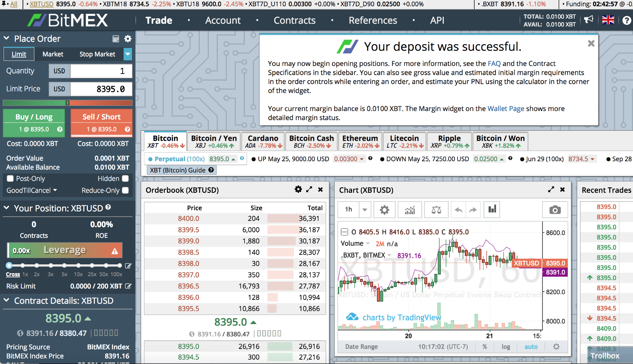
Task: Click Sell / Short button
Action: coord(102,123)
